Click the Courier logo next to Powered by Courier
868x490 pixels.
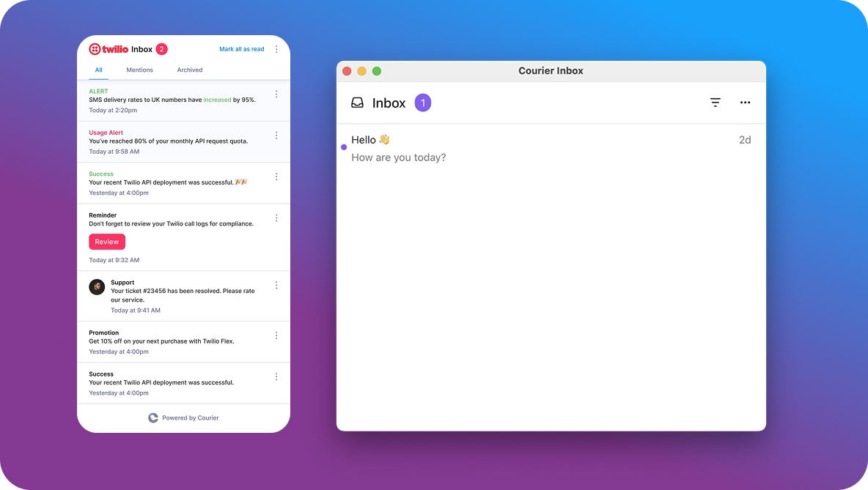(153, 417)
